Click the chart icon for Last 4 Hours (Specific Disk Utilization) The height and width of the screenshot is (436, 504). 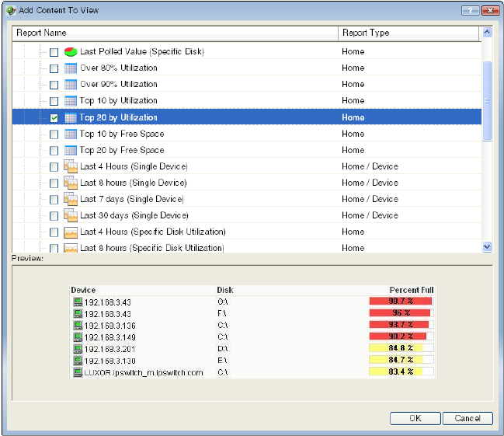[x=70, y=232]
